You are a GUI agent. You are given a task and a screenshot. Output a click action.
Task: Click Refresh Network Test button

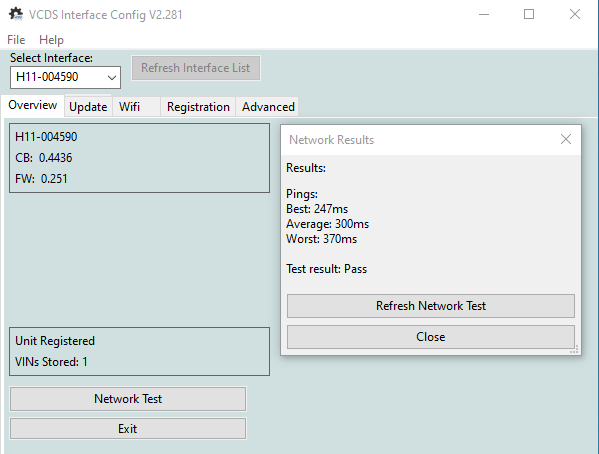431,306
